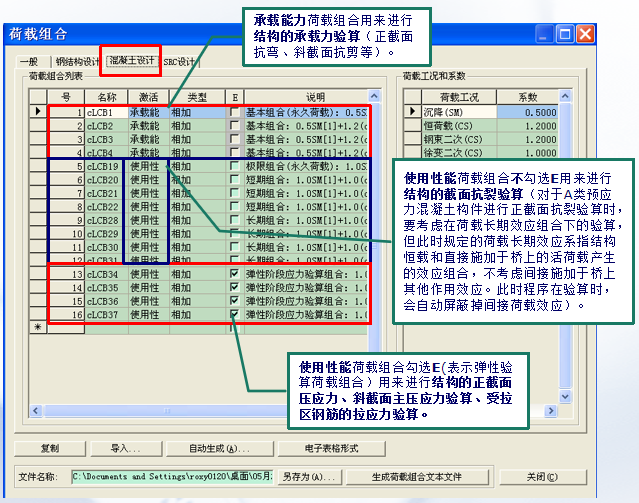This screenshot has width=639, height=503.
Task: Select the cLCB1 name cell
Action: coord(106,112)
